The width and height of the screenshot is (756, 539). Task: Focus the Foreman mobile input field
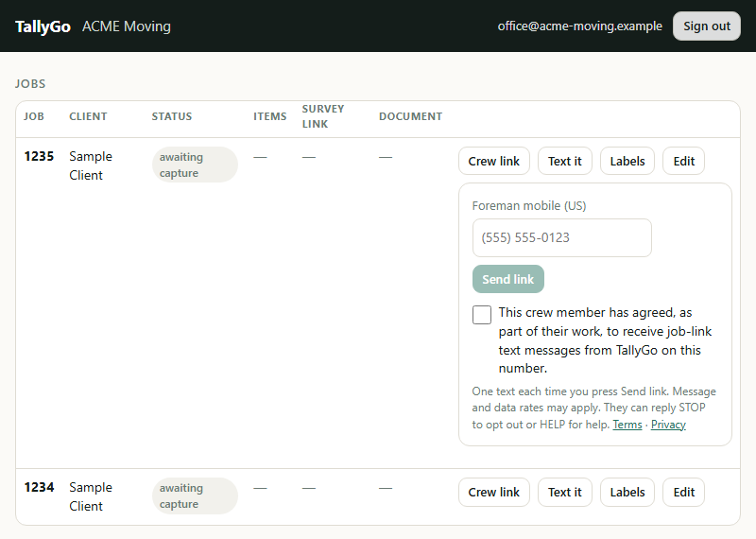(x=561, y=237)
